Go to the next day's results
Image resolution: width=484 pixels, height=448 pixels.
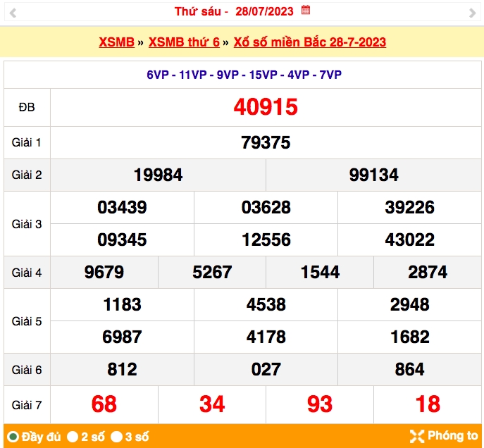tap(472, 13)
